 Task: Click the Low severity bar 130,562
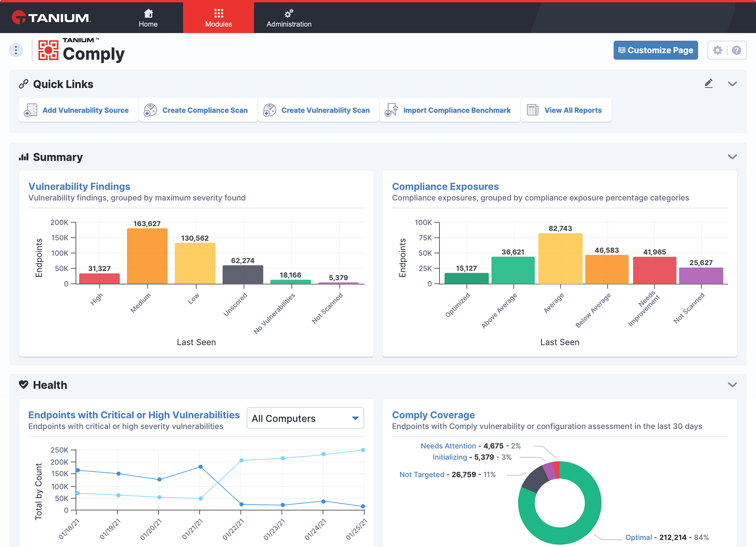pyautogui.click(x=195, y=263)
